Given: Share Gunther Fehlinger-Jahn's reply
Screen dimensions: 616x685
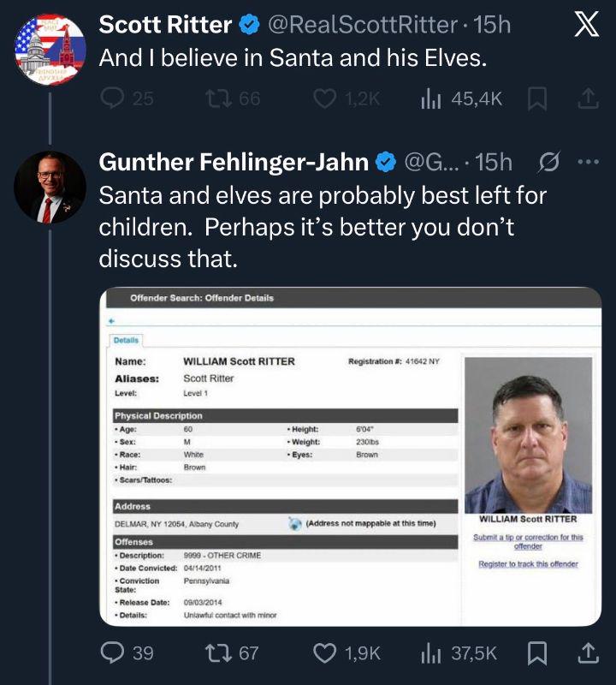Looking at the screenshot, I should coord(589,653).
